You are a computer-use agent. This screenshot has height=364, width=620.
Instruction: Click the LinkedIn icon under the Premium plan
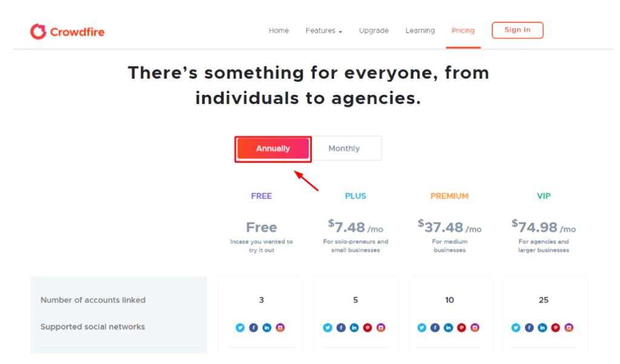pos(448,328)
